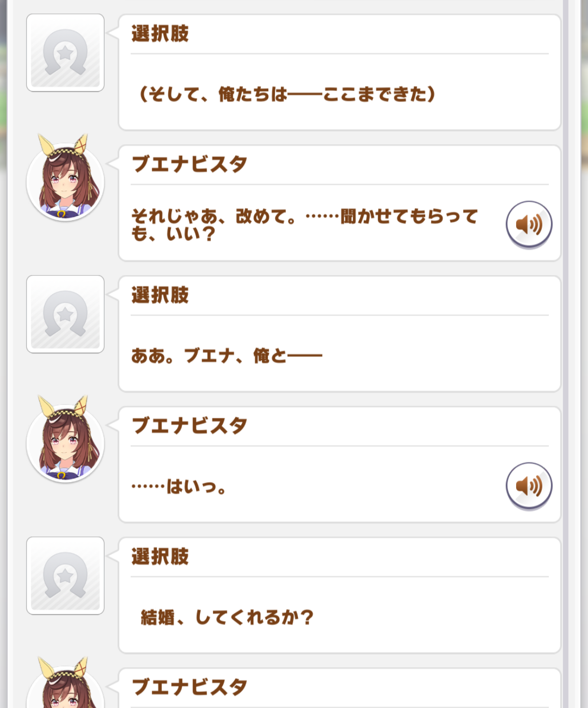
Task: Click the 'ああ。ブエナ、俺と——' choice text
Action: (226, 356)
